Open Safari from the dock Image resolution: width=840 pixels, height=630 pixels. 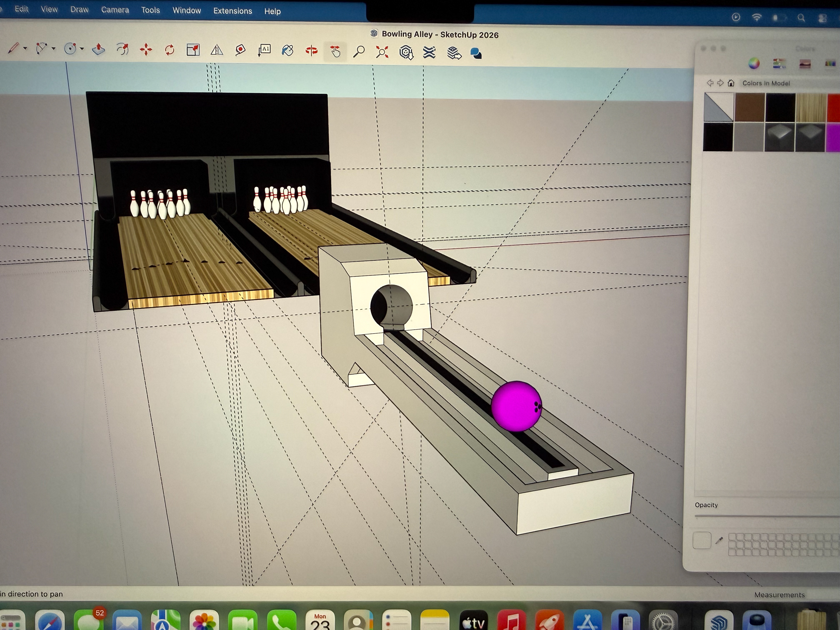tap(50, 621)
